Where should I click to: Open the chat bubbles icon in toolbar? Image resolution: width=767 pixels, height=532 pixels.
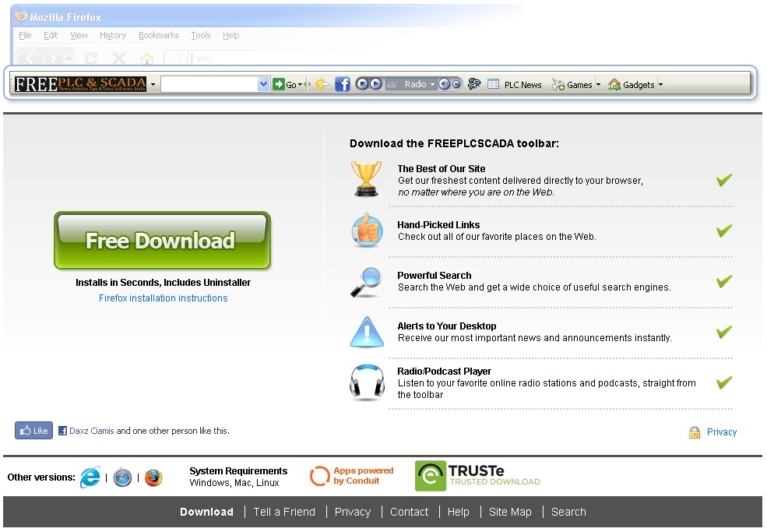click(474, 84)
